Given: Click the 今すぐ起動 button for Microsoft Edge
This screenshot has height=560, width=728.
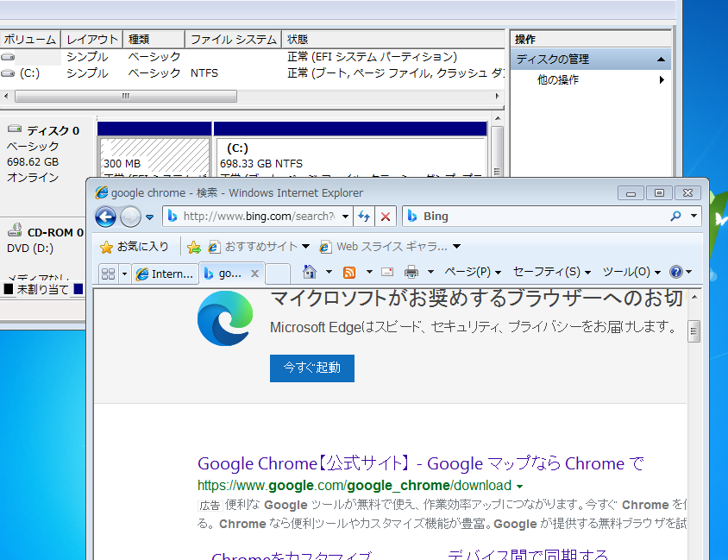Looking at the screenshot, I should [311, 368].
